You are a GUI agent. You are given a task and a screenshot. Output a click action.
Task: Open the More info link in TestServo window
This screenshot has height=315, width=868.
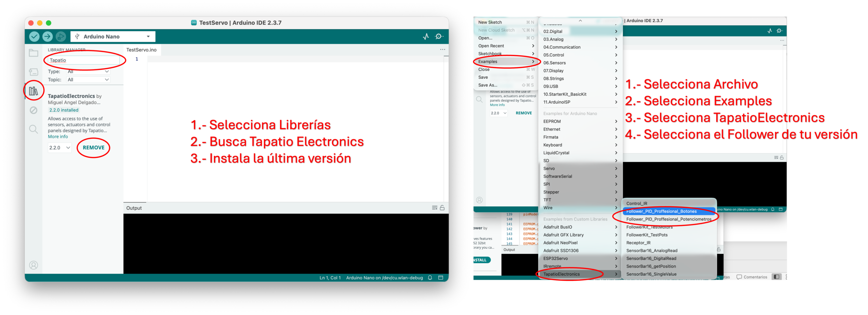click(58, 136)
